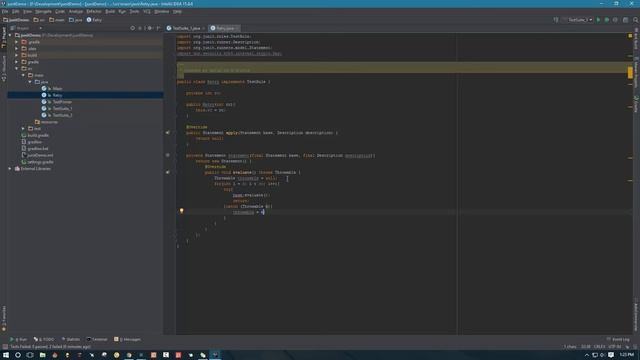
Task: Open Task View on Windows taskbar
Action: (30, 355)
